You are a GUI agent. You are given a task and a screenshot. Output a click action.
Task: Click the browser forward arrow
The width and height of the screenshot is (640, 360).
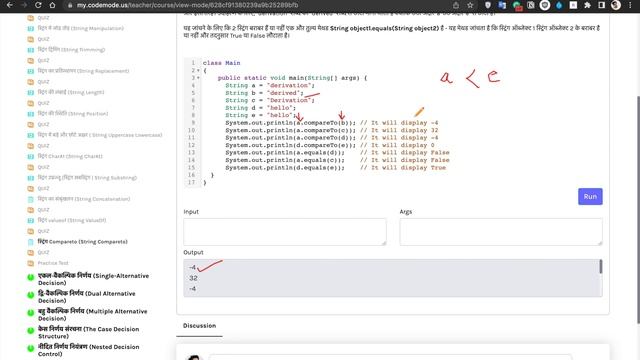[x=24, y=5]
